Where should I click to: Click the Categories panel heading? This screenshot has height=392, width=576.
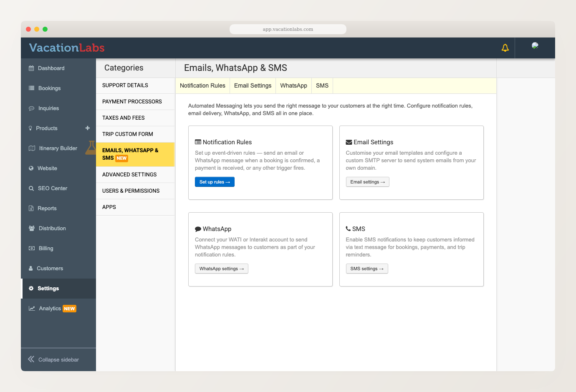(x=124, y=68)
